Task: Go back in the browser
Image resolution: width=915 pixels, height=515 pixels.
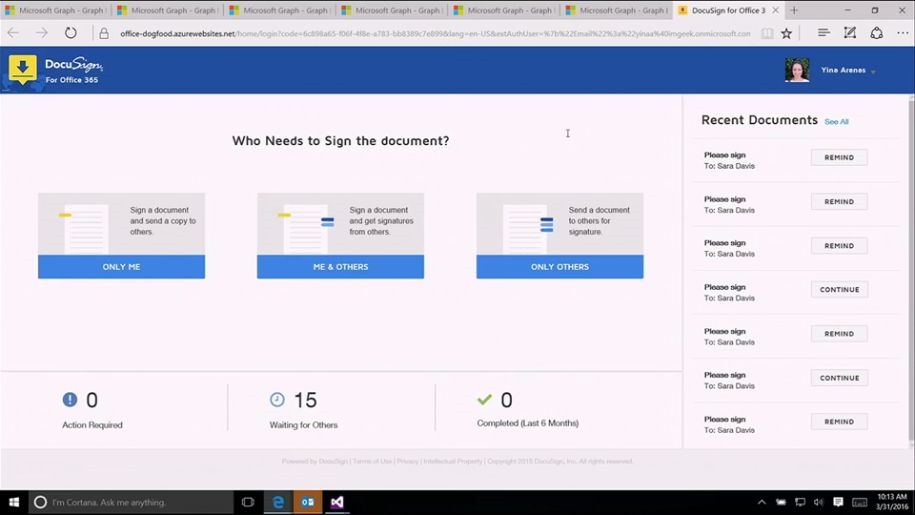Action: pos(13,33)
